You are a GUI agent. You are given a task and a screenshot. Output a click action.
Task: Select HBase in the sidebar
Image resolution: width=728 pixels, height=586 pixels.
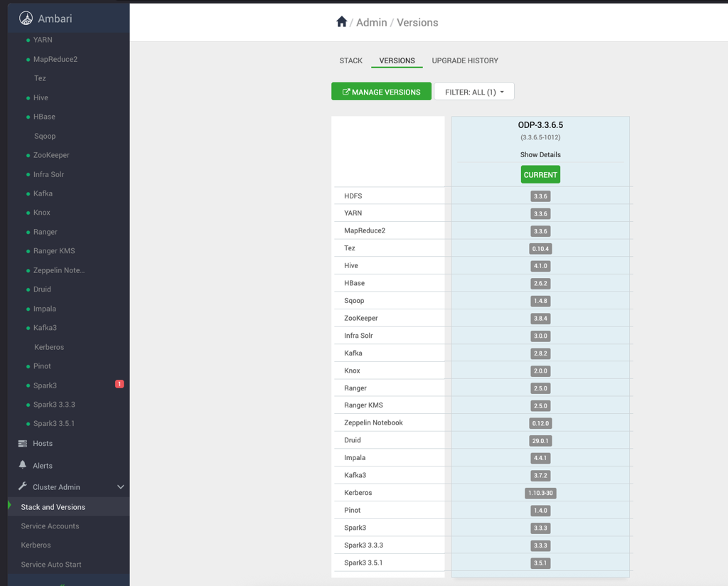pyautogui.click(x=44, y=117)
